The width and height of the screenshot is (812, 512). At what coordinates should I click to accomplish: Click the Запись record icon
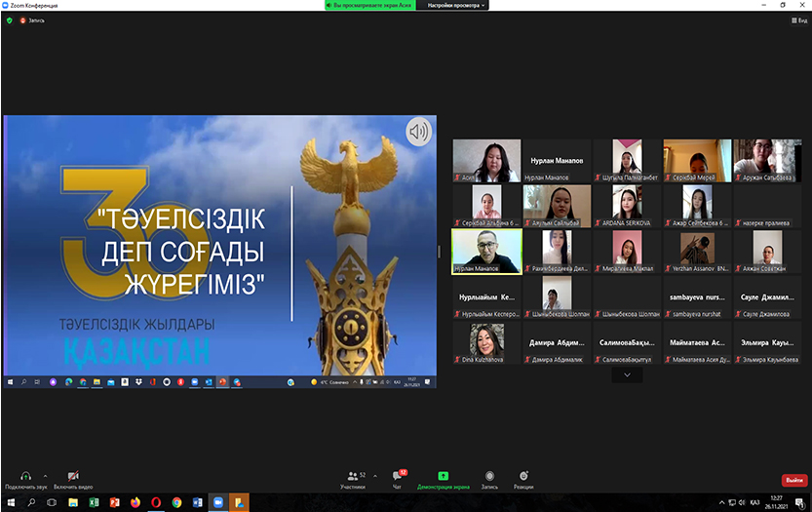pyautogui.click(x=489, y=475)
